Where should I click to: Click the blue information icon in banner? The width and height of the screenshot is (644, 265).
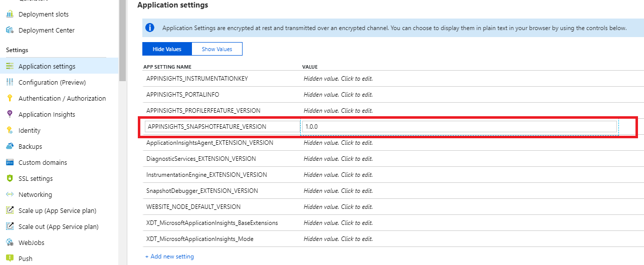[149, 28]
